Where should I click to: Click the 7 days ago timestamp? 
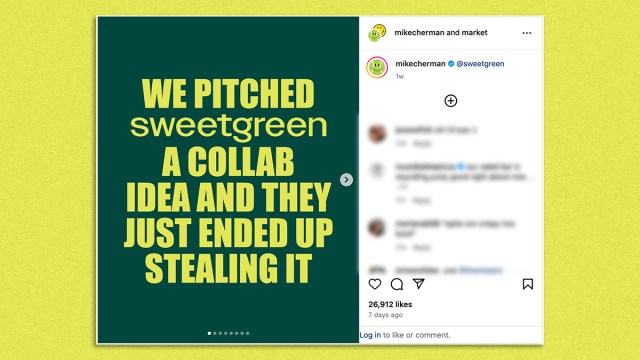tap(385, 315)
